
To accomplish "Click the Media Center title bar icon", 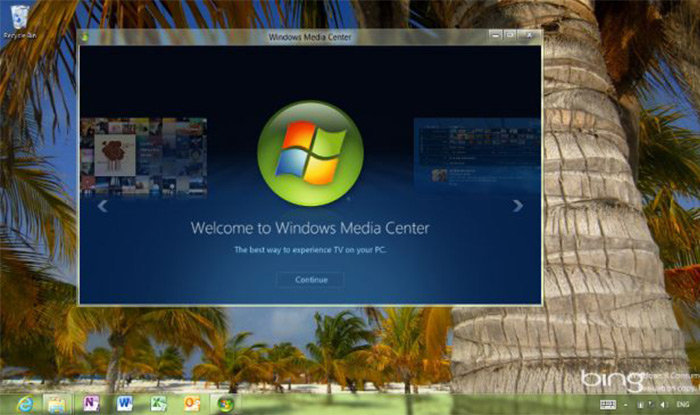I will [x=85, y=37].
